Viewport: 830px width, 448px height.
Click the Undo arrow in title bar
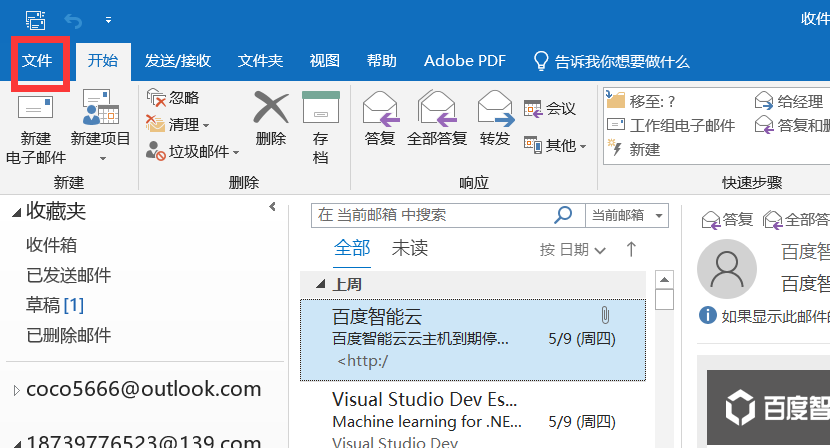coord(73,21)
